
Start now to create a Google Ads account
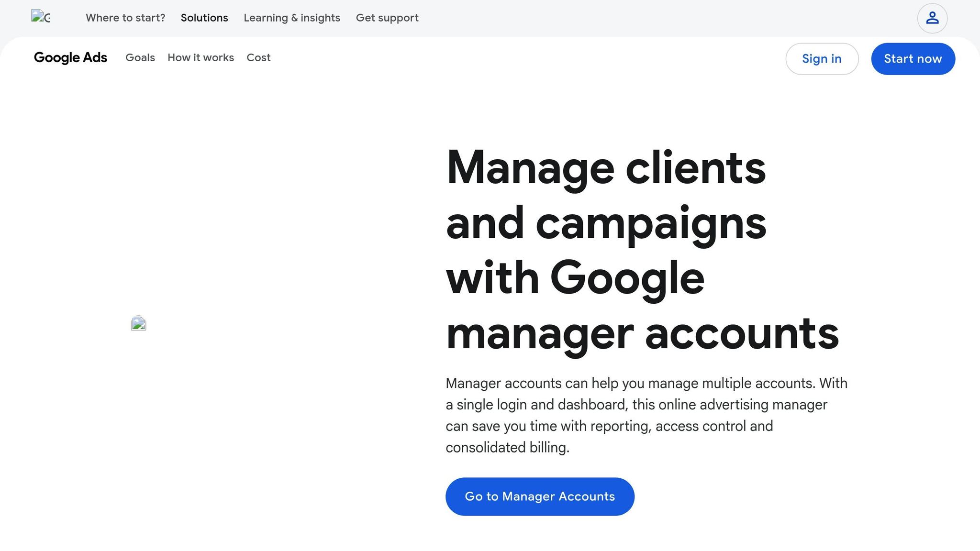(x=913, y=59)
